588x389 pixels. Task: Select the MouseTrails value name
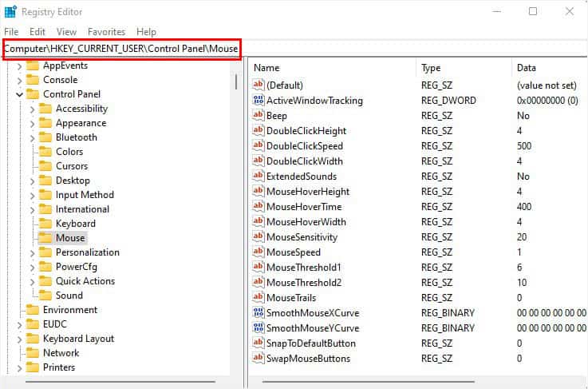click(291, 298)
